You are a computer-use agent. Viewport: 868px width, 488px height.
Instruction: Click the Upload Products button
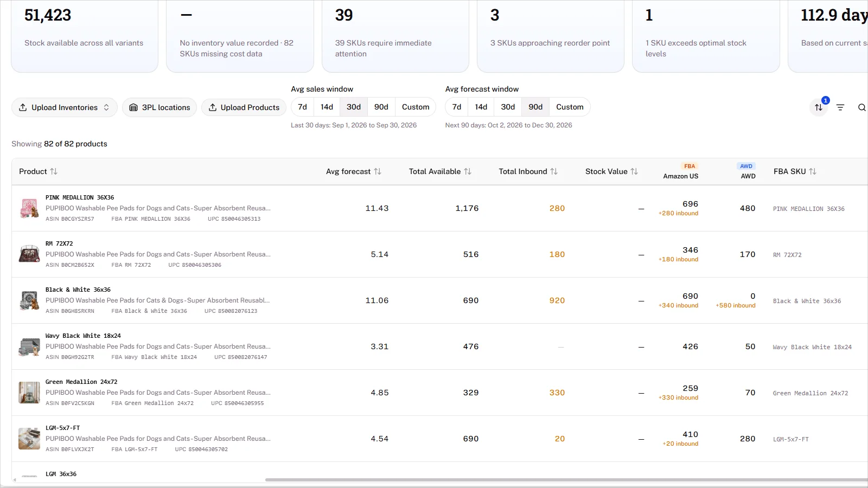coord(244,107)
